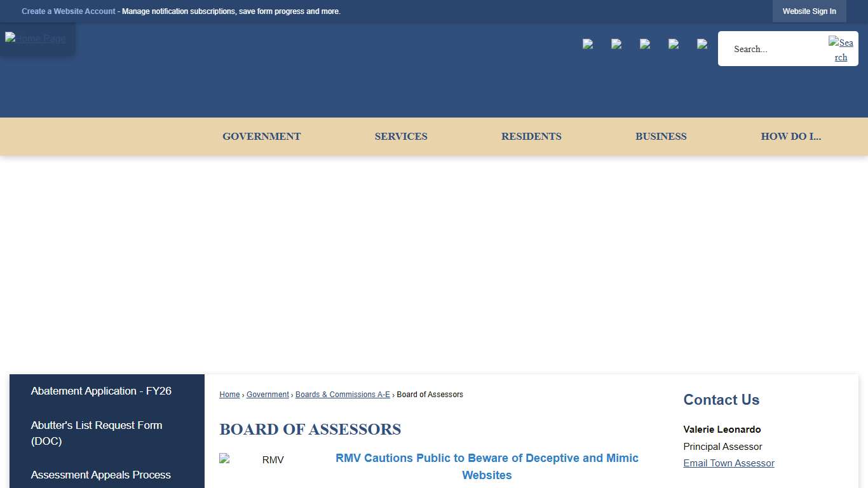Open the Create a Website Account link
Viewport: 868px width, 488px height.
pyautogui.click(x=68, y=11)
